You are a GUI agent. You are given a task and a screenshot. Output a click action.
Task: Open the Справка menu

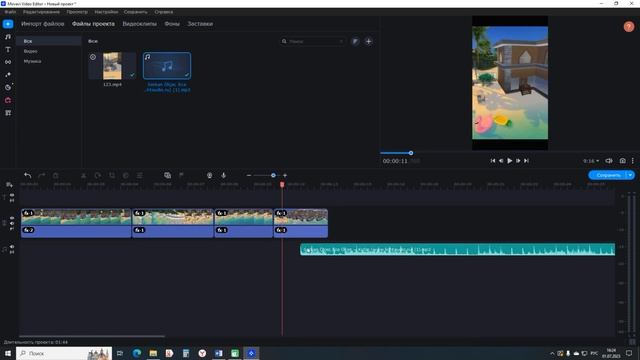[x=164, y=12]
